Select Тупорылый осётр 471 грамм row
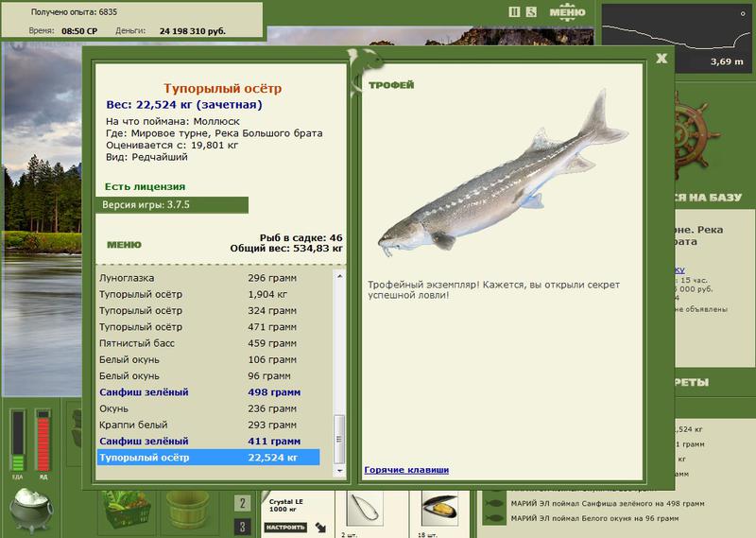Screen dimensions: 756x538 point(208,327)
